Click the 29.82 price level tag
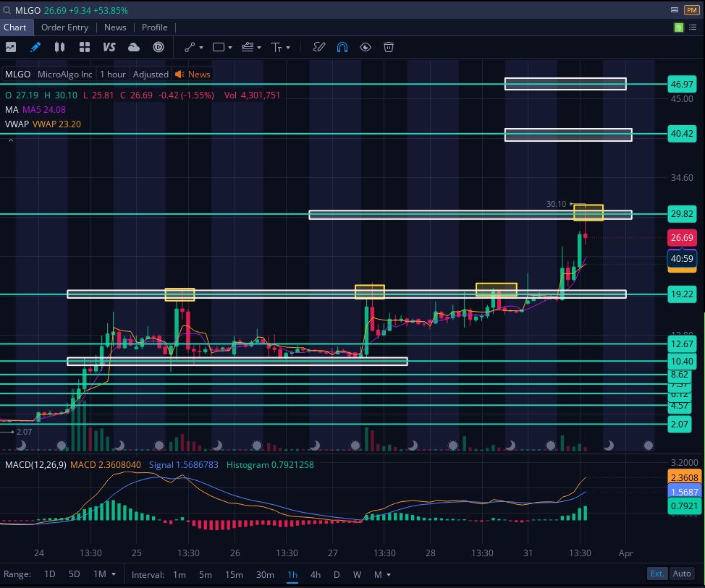Viewport: 705px width, 588px height. tap(682, 214)
